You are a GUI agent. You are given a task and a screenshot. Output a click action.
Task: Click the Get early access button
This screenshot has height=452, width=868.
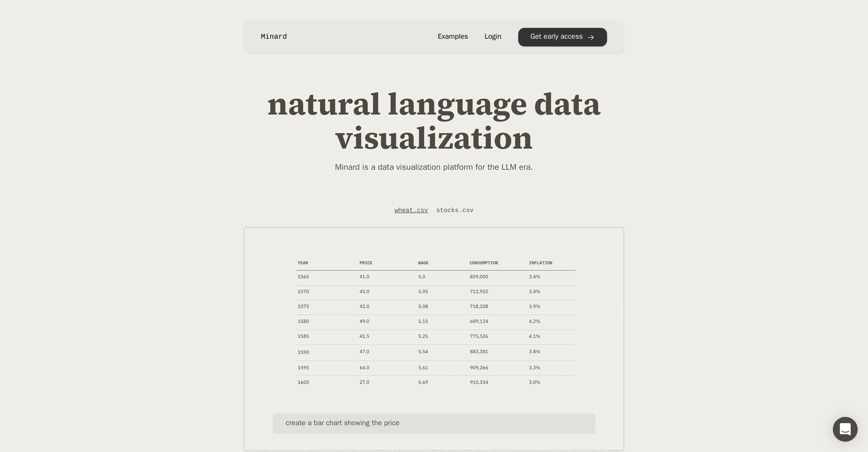click(x=563, y=37)
